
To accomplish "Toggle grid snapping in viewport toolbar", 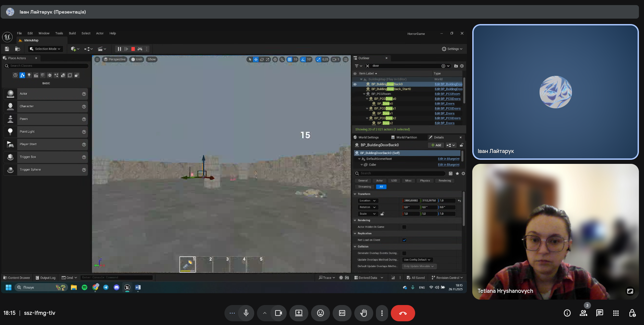I will tap(289, 60).
